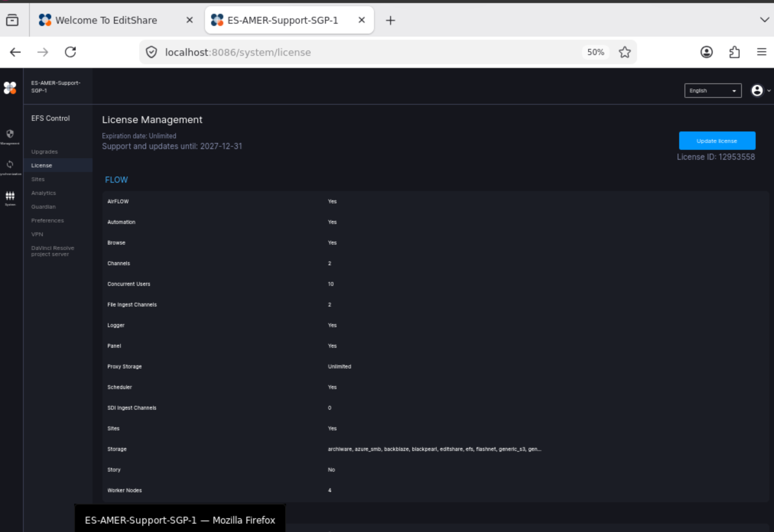
Task: Go forward with the browser forward arrow
Action: pyautogui.click(x=43, y=52)
